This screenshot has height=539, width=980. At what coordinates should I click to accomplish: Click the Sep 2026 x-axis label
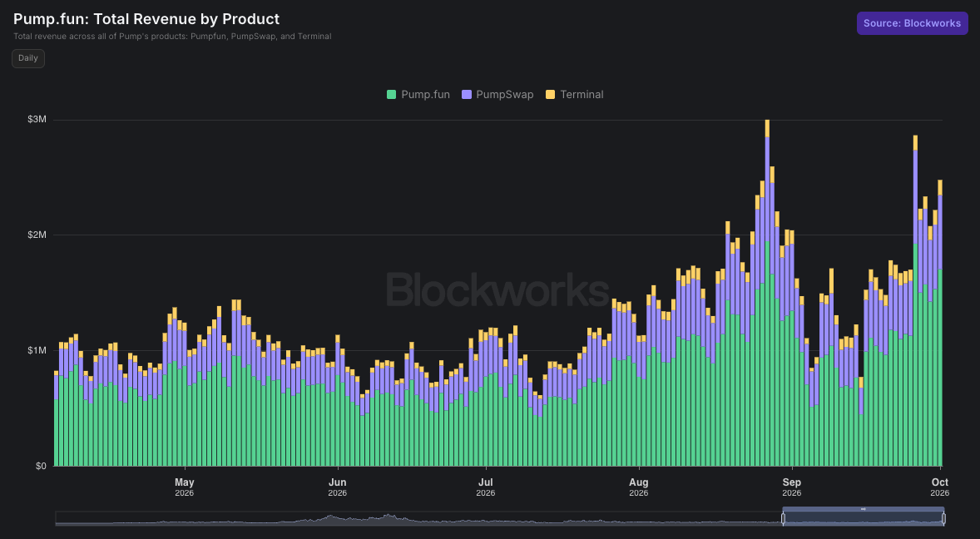coord(792,487)
